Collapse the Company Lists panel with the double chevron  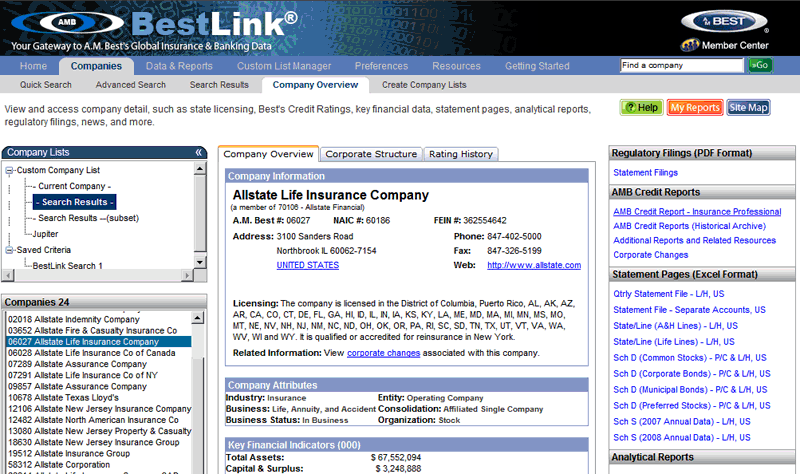click(199, 152)
